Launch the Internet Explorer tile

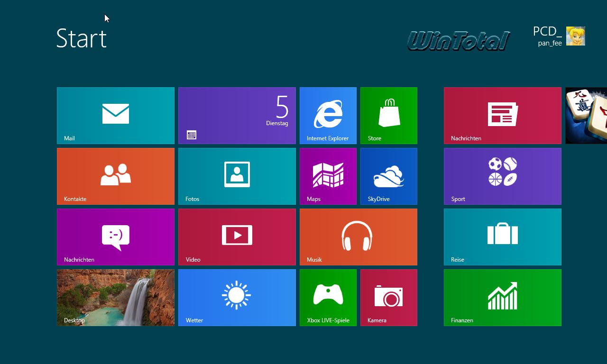(328, 116)
